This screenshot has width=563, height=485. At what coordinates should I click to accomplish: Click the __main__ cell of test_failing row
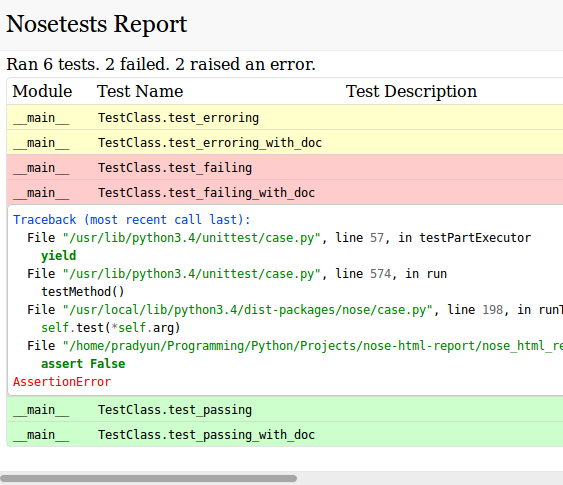[41, 168]
